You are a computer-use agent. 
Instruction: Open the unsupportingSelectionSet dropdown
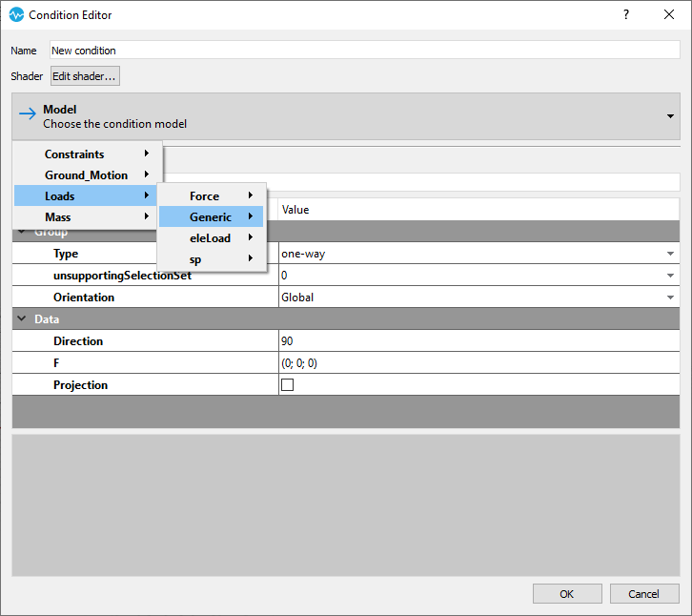pyautogui.click(x=670, y=276)
